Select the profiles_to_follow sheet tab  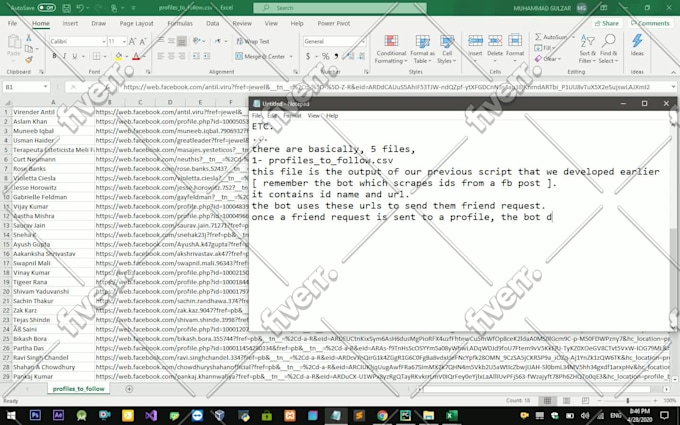tap(78, 389)
